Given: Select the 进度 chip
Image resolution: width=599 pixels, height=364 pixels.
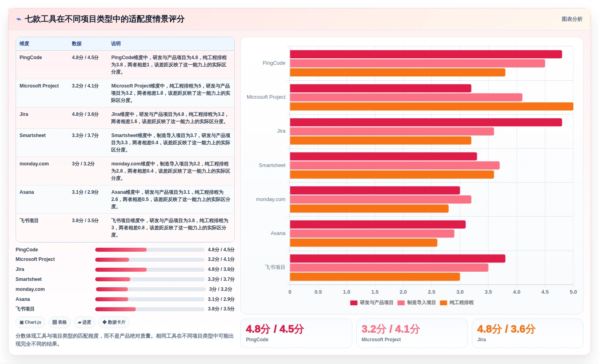Looking at the screenshot, I should (x=84, y=322).
